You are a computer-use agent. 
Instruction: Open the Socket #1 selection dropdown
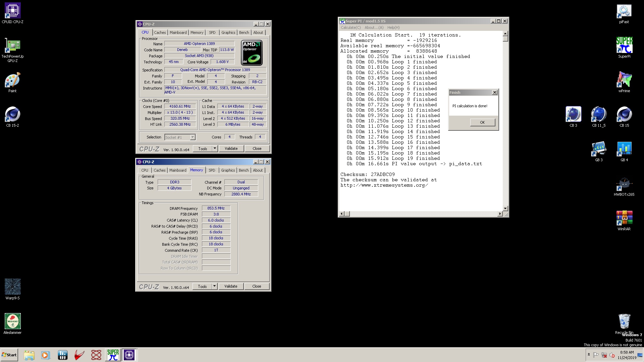pyautogui.click(x=193, y=137)
